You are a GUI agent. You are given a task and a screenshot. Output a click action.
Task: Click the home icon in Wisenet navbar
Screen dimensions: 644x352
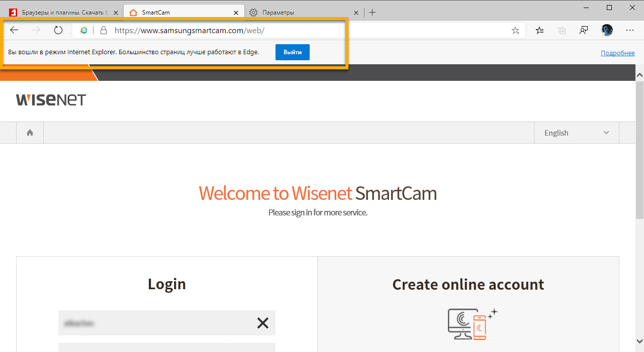coord(30,133)
